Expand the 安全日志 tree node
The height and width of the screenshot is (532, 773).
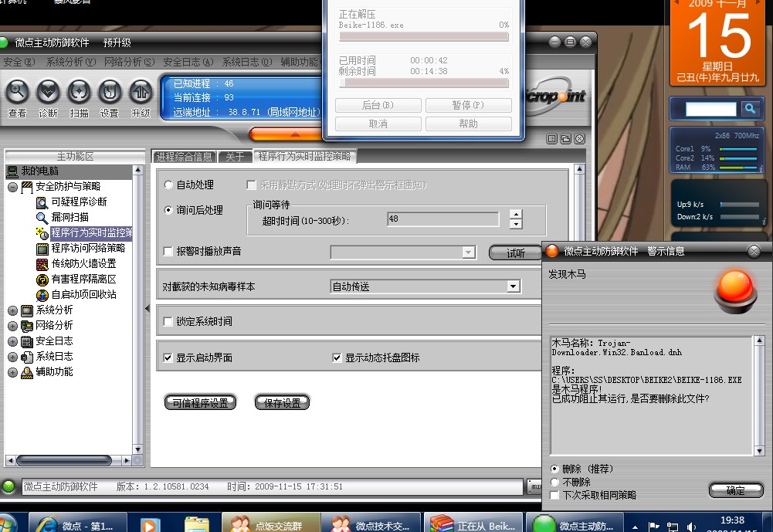(13, 342)
